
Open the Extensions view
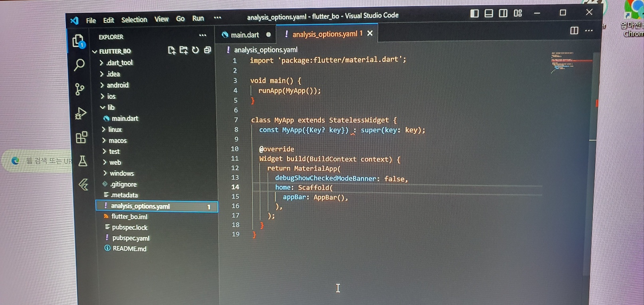tap(81, 138)
